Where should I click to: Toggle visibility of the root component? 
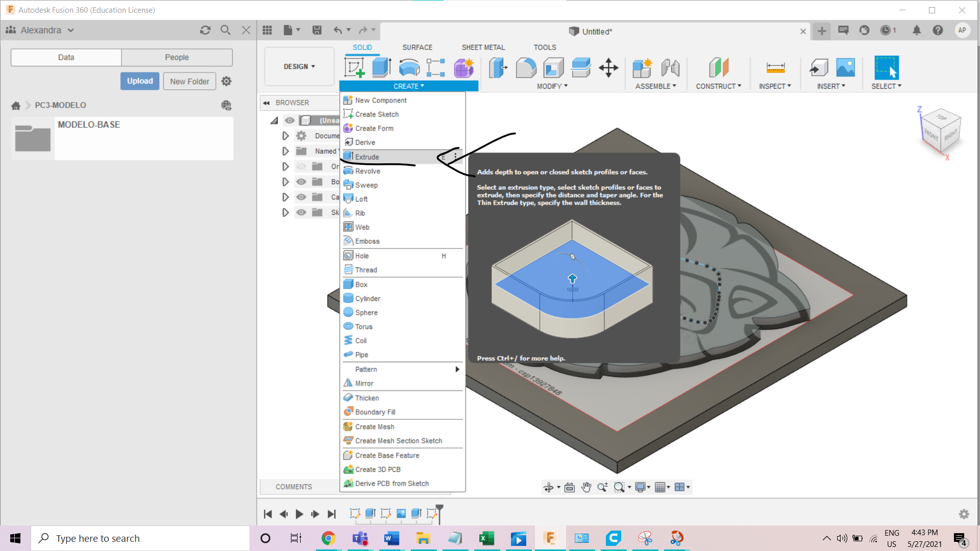click(x=289, y=120)
